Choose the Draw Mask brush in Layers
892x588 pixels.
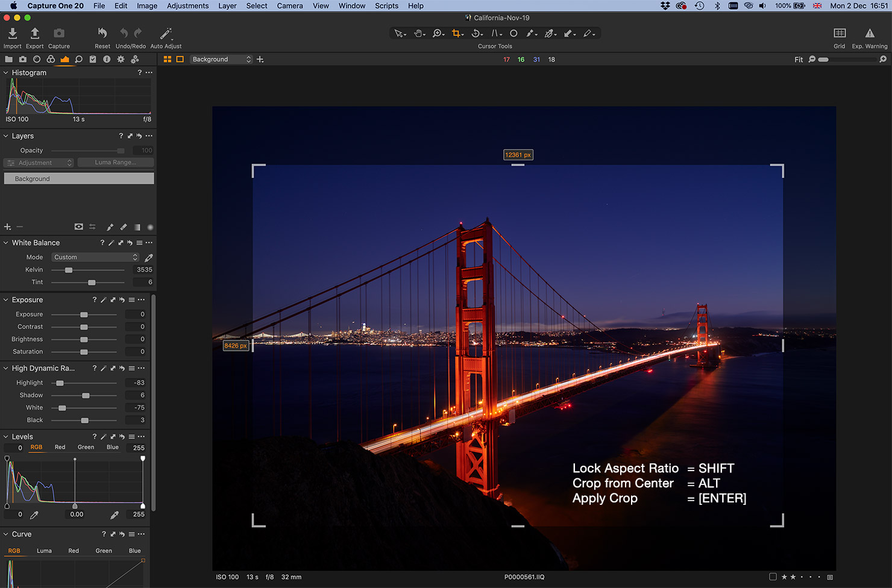(x=110, y=227)
